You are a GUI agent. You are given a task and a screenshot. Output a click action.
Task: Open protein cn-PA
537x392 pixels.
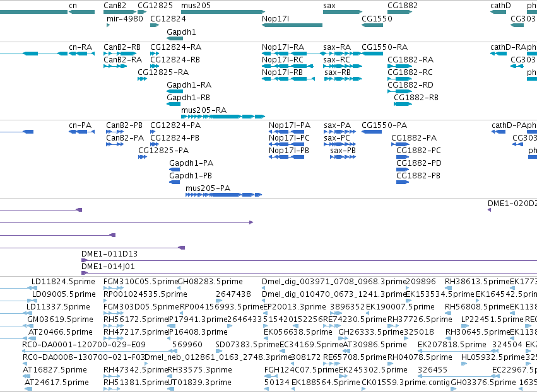point(80,125)
